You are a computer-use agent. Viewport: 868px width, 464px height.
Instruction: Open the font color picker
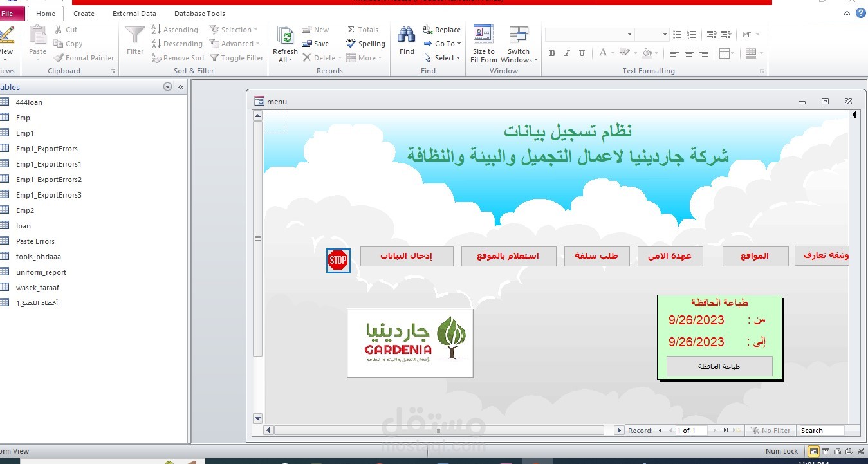[x=603, y=53]
